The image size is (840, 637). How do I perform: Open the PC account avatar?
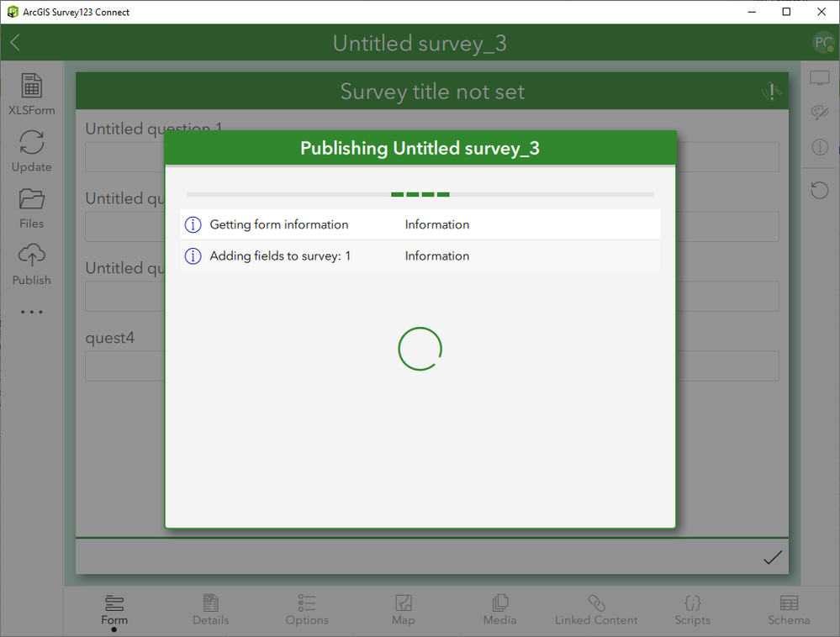[822, 41]
